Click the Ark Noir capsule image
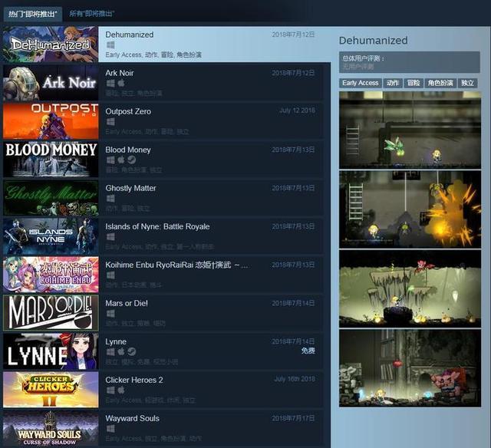Screen dimensions: 491x448 [x=51, y=83]
